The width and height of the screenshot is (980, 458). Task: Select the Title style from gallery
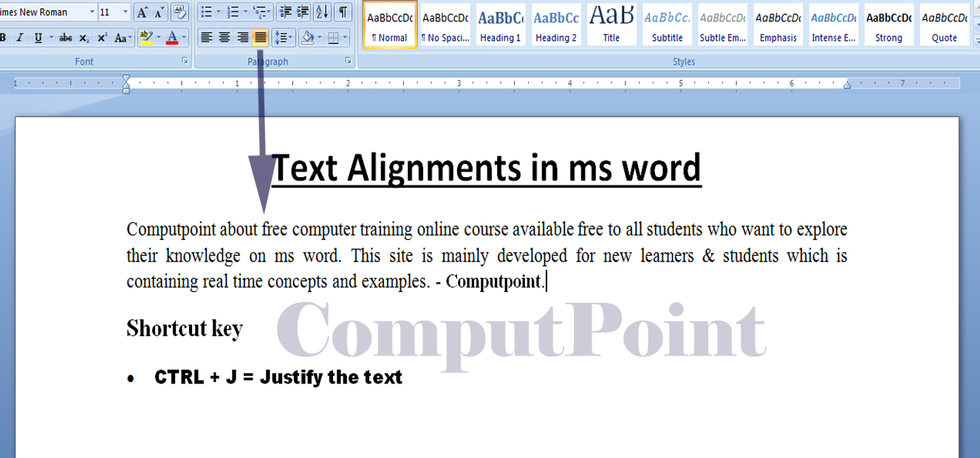611,24
